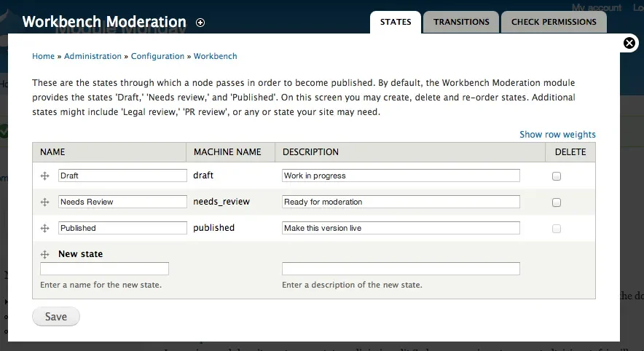Click the machine name text published
Viewport: 644px width, 351px height.
pyautogui.click(x=214, y=228)
